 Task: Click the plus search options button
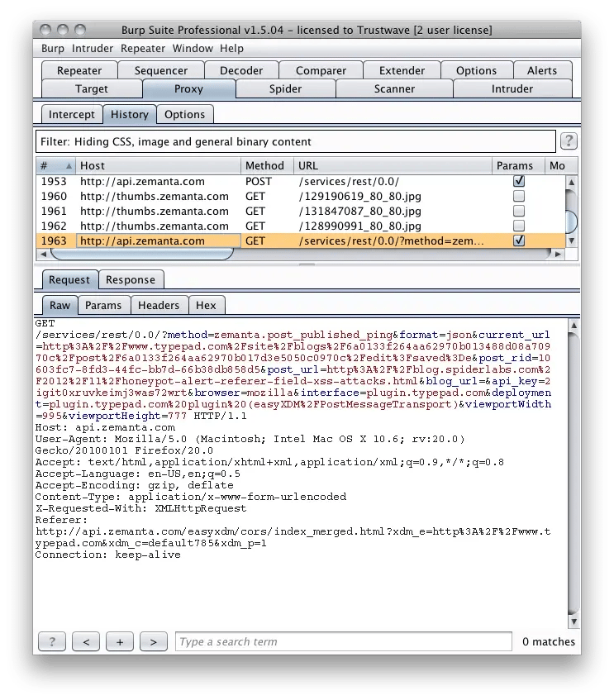pos(119,641)
